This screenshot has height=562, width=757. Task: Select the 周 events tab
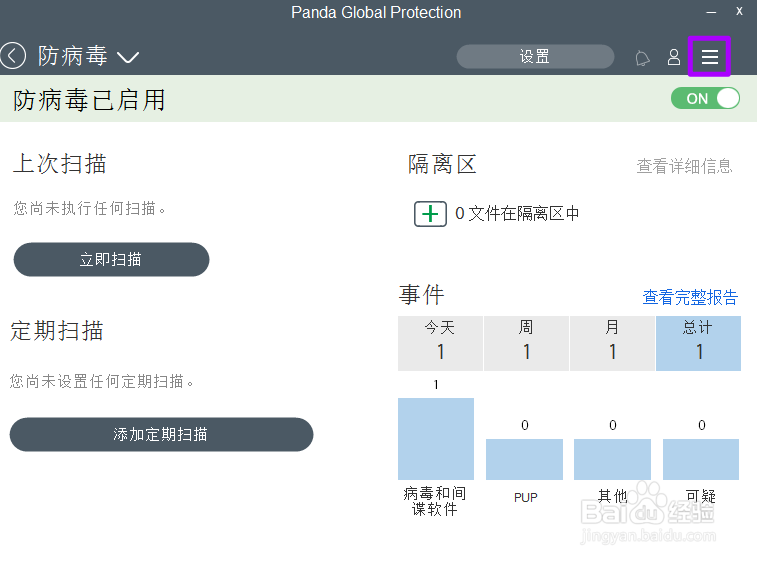[x=526, y=343]
